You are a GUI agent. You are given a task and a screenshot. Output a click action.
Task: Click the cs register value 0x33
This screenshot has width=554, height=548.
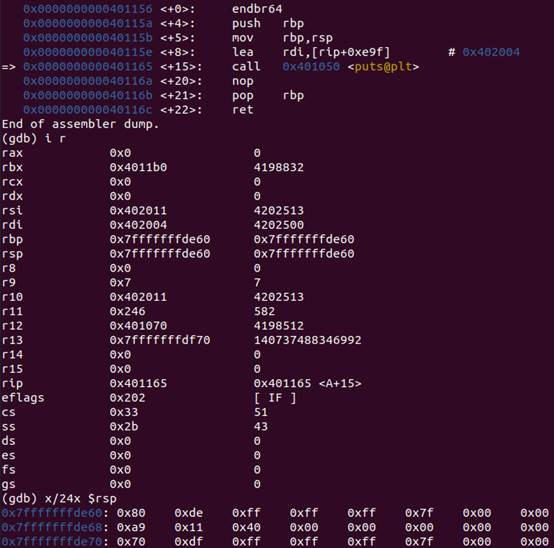coord(124,412)
